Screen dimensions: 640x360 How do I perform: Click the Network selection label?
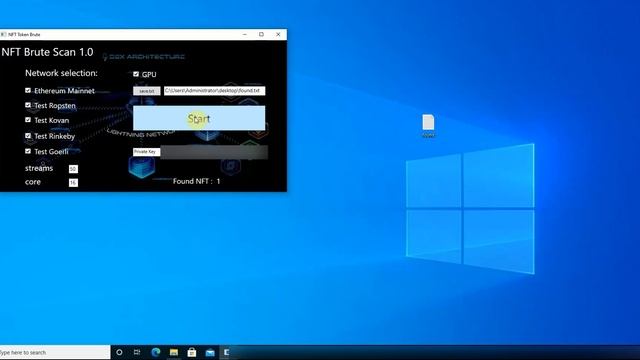click(61, 73)
